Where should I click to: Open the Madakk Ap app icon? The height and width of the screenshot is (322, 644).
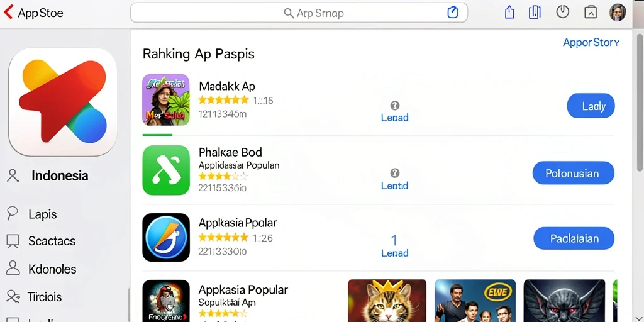point(166,99)
